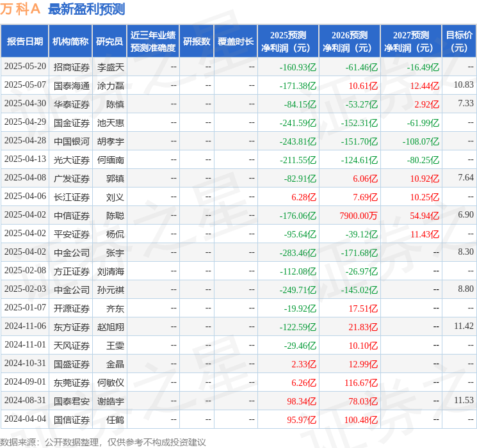The width and height of the screenshot is (477, 448).
Task: Click analyst name 涂力磊
Action: [110, 85]
